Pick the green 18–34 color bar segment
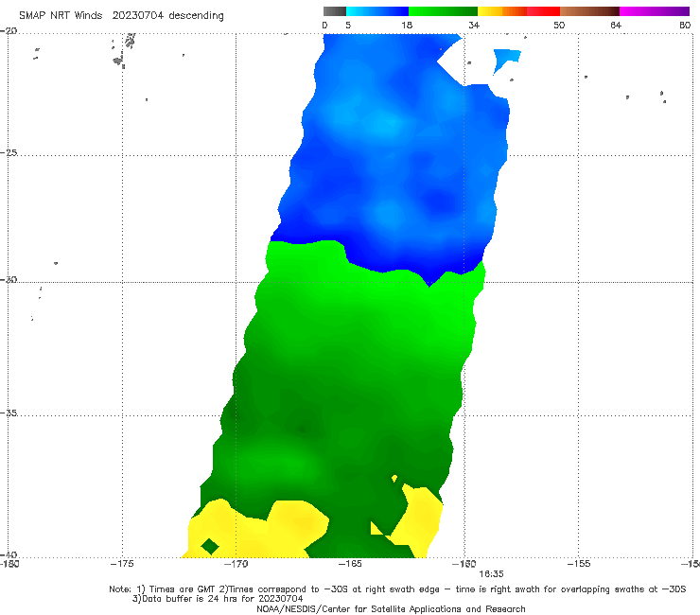 pyautogui.click(x=443, y=11)
